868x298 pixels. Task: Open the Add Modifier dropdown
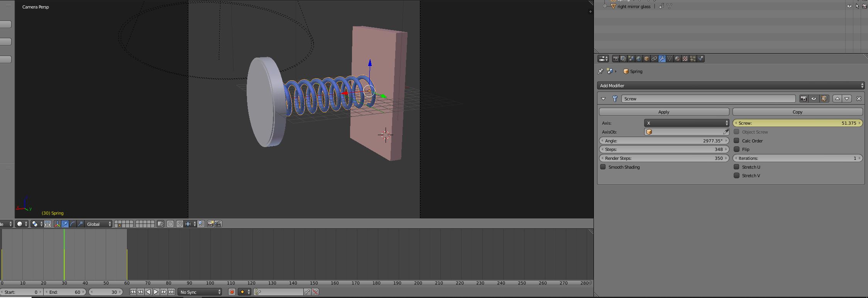(731, 86)
